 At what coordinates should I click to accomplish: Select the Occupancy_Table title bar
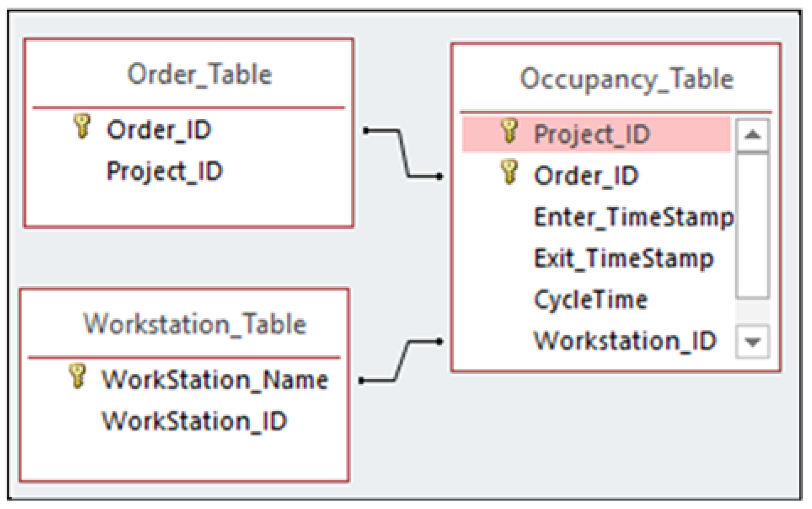pos(626,79)
